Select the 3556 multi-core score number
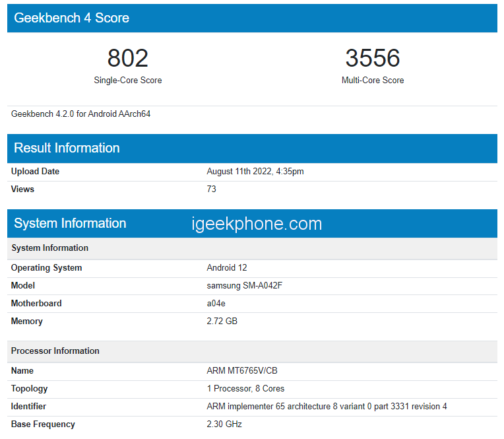The height and width of the screenshot is (439, 504). point(373,58)
